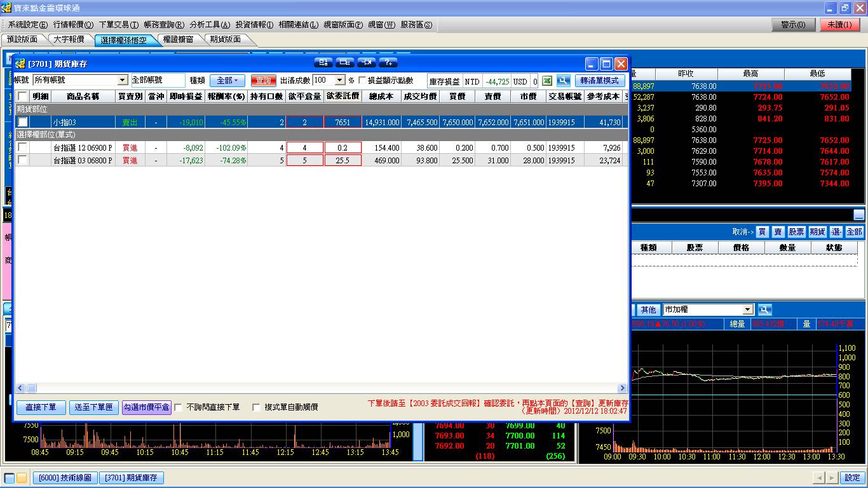The image size is (868, 488).
Task: Click the first layout icon in 期貨庫存 title bar
Action: [x=323, y=62]
